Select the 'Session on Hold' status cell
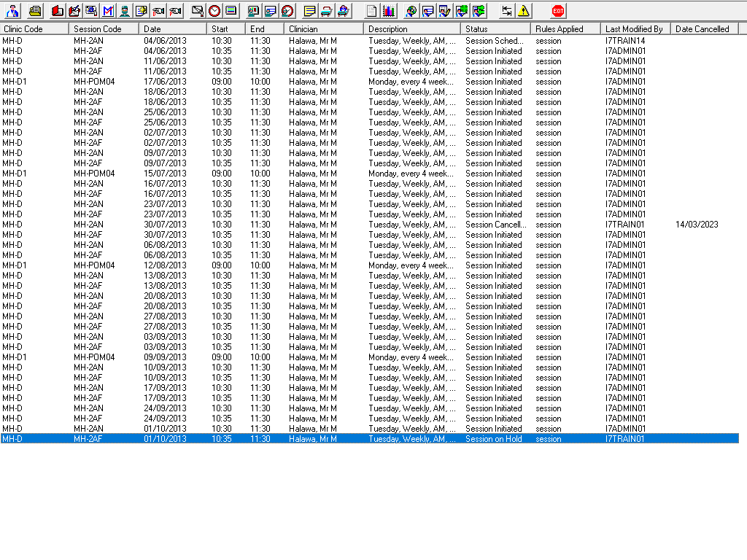 494,439
